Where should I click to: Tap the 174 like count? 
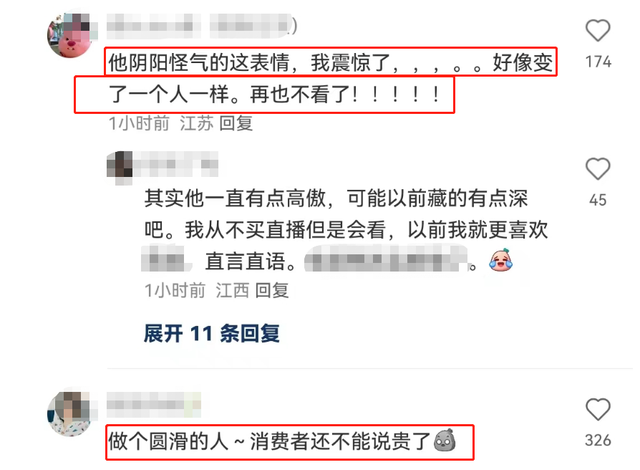[x=598, y=62]
